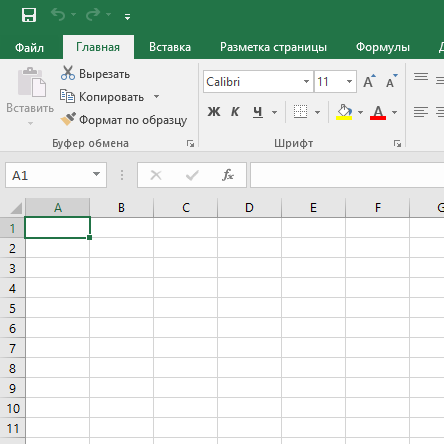Click the cancel X formula button
Viewport: 444px width, 444px height.
(156, 175)
